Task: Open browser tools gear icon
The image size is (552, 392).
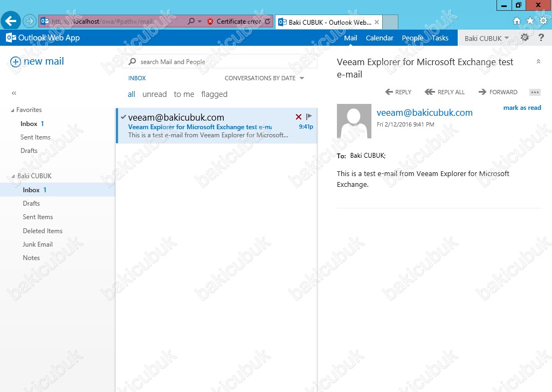Action: point(543,21)
